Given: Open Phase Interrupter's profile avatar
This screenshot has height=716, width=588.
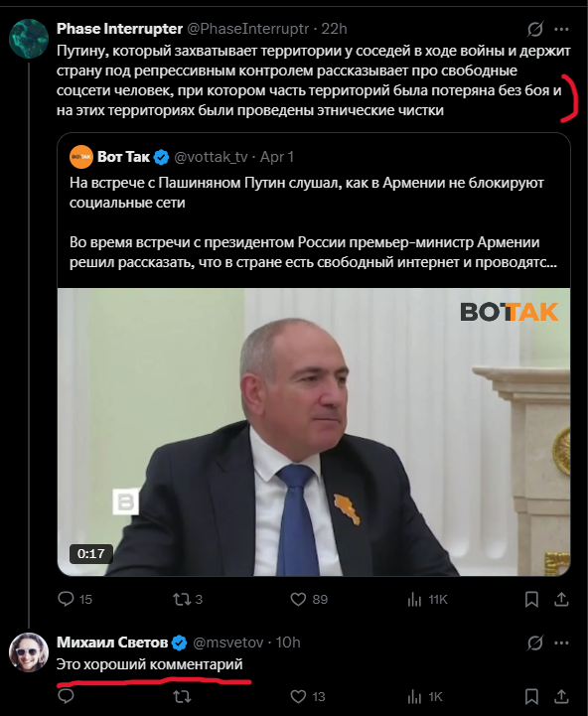Looking at the screenshot, I should (29, 39).
